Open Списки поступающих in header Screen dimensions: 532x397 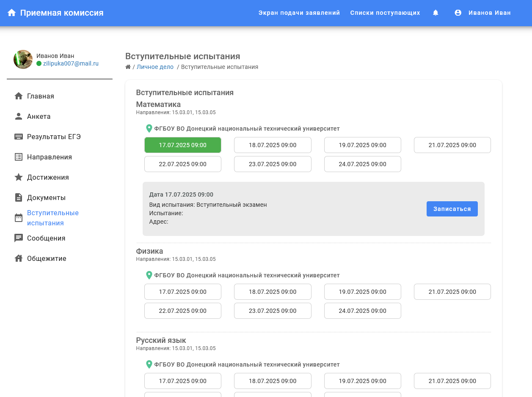[385, 13]
